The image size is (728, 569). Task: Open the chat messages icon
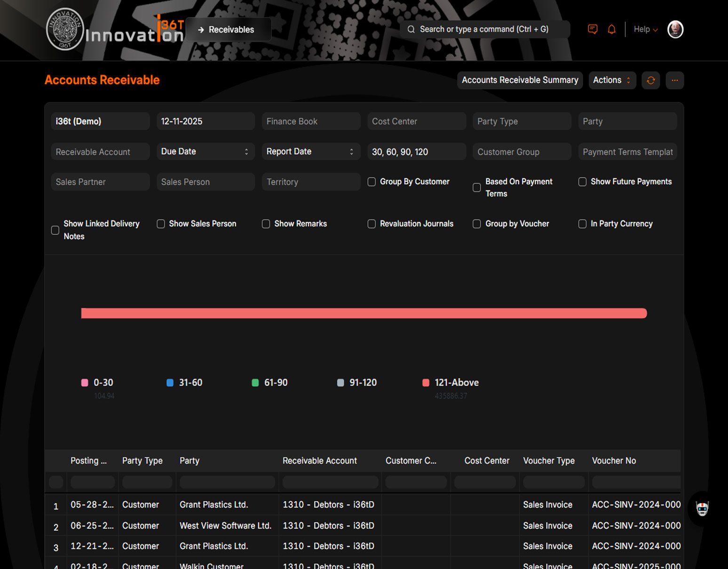click(593, 29)
